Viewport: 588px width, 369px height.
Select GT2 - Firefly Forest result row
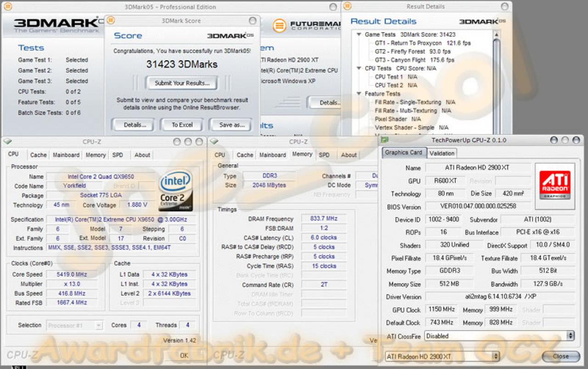413,52
